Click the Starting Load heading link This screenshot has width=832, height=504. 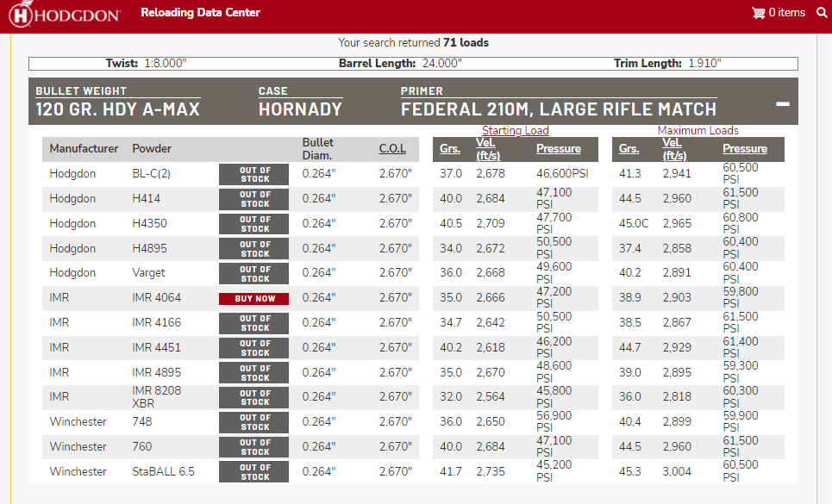point(516,130)
